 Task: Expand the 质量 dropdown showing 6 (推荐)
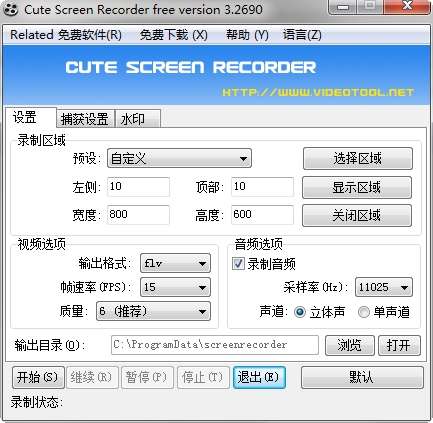point(153,311)
